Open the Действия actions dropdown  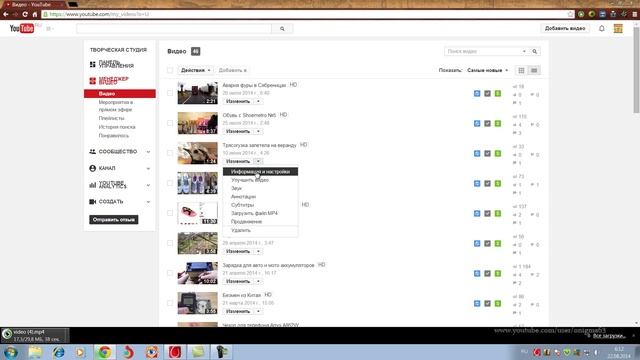(196, 70)
